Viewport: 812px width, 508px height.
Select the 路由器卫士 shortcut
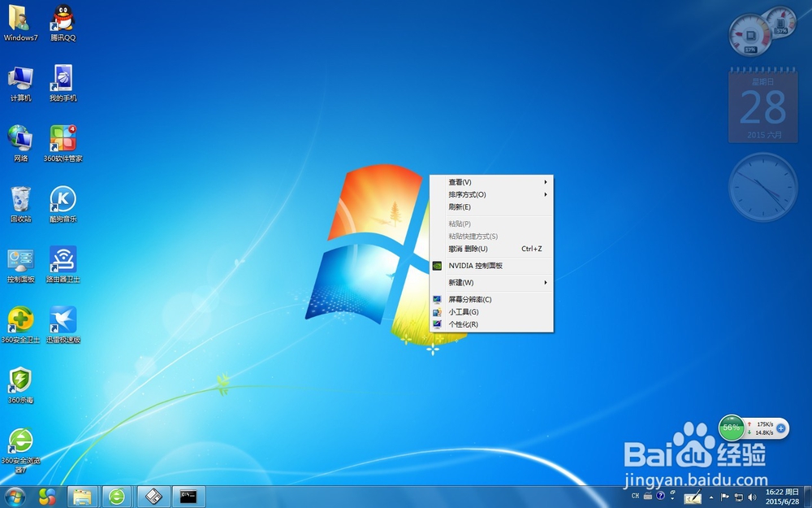63,265
